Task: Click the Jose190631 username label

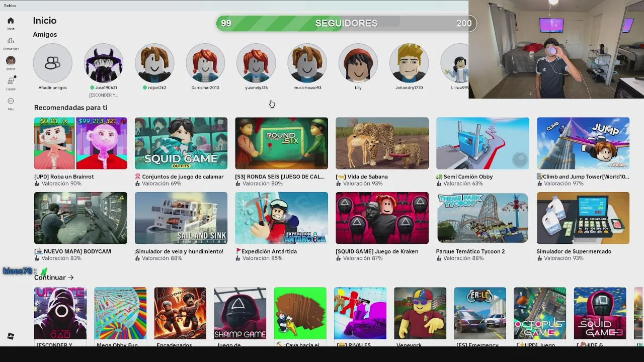Action: 106,87
